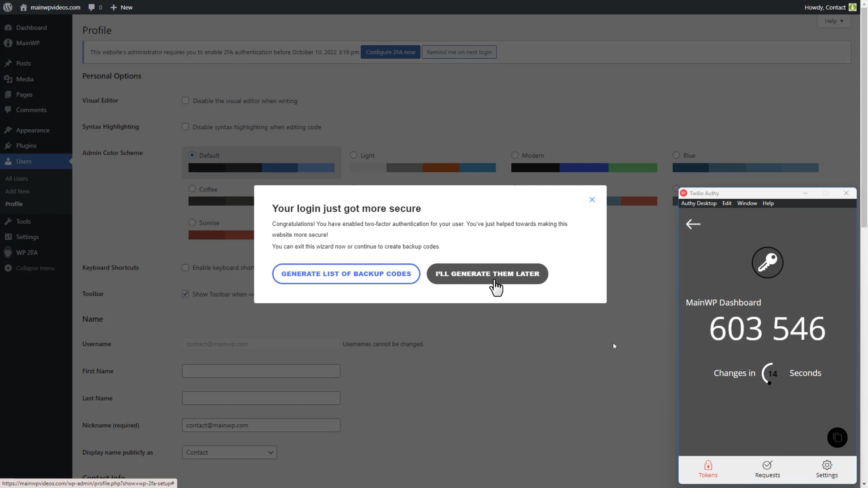Image resolution: width=868 pixels, height=488 pixels.
Task: Click Generate List of Backup Codes
Action: tap(346, 273)
